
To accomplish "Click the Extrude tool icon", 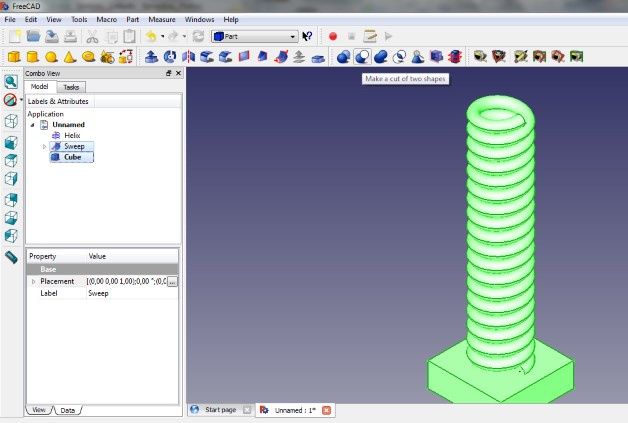I will (151, 57).
